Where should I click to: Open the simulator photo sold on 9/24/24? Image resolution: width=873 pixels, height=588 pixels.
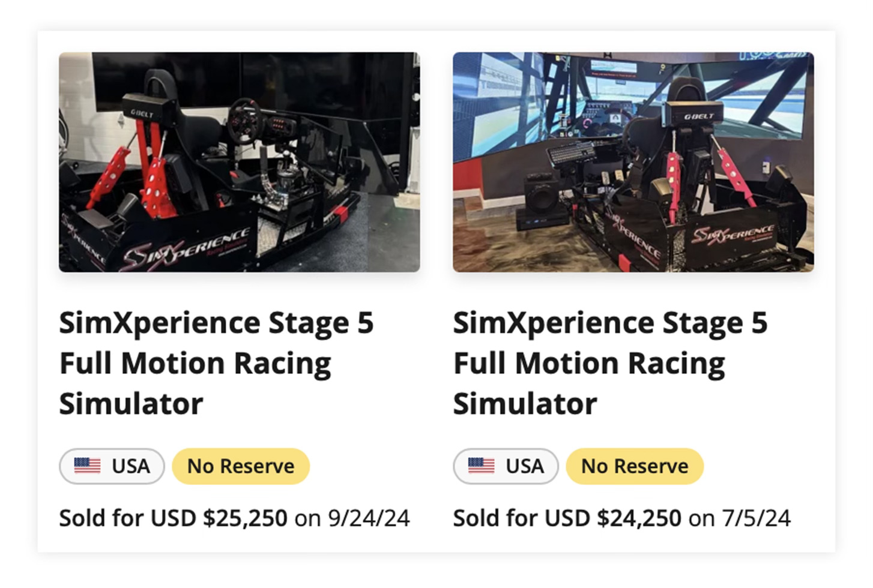239,162
